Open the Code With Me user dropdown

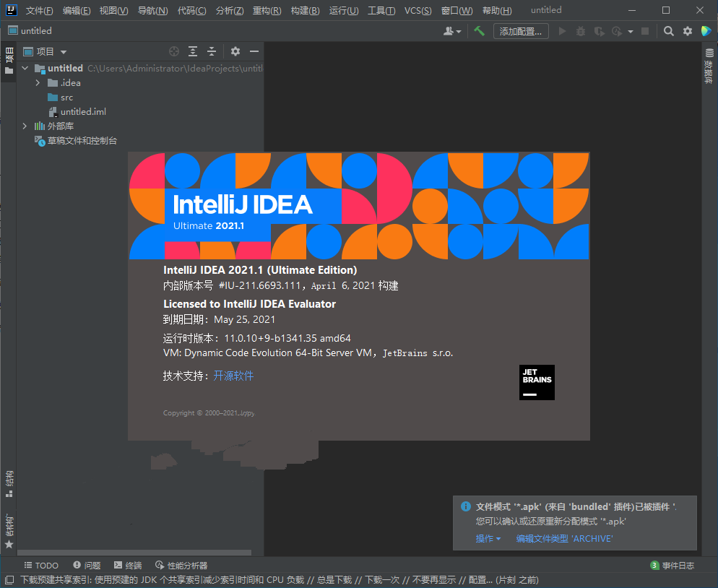pos(452,31)
